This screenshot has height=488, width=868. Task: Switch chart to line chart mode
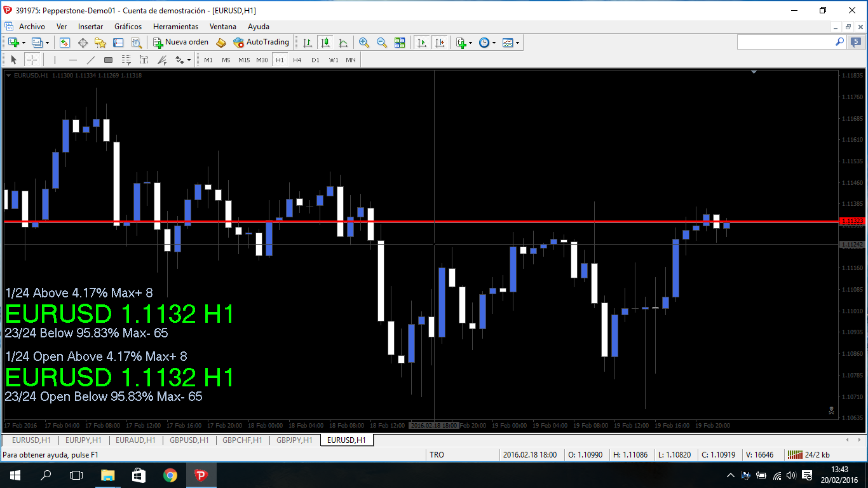pos(343,43)
